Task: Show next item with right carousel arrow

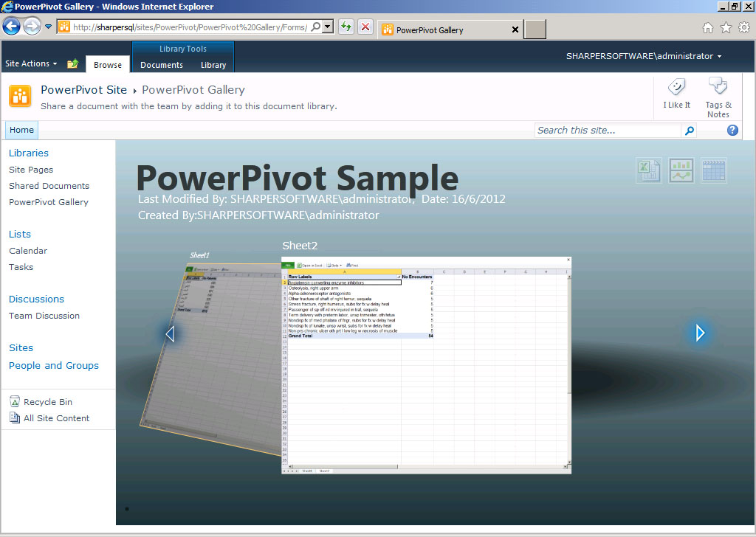Action: [x=700, y=333]
